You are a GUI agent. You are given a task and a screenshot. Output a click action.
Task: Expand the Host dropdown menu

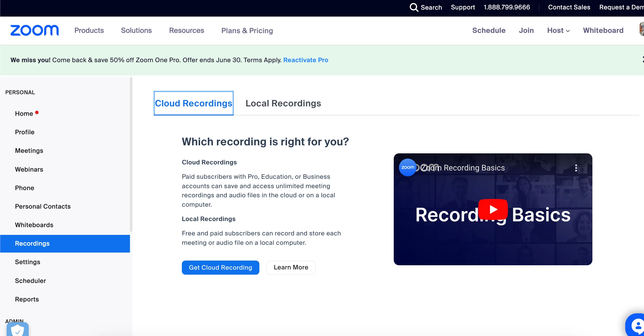(558, 30)
